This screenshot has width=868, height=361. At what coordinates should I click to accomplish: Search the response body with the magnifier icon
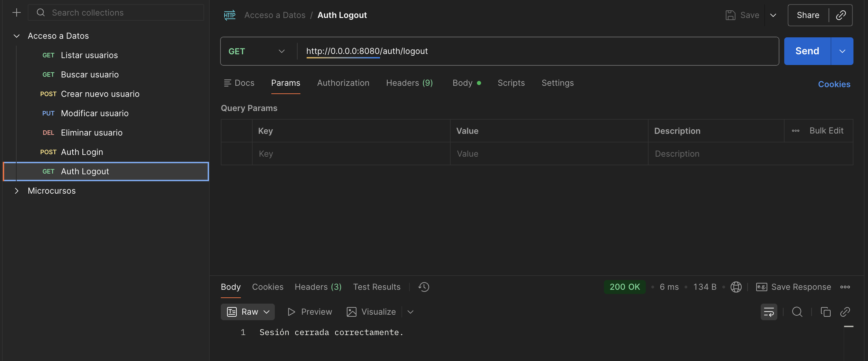797,312
